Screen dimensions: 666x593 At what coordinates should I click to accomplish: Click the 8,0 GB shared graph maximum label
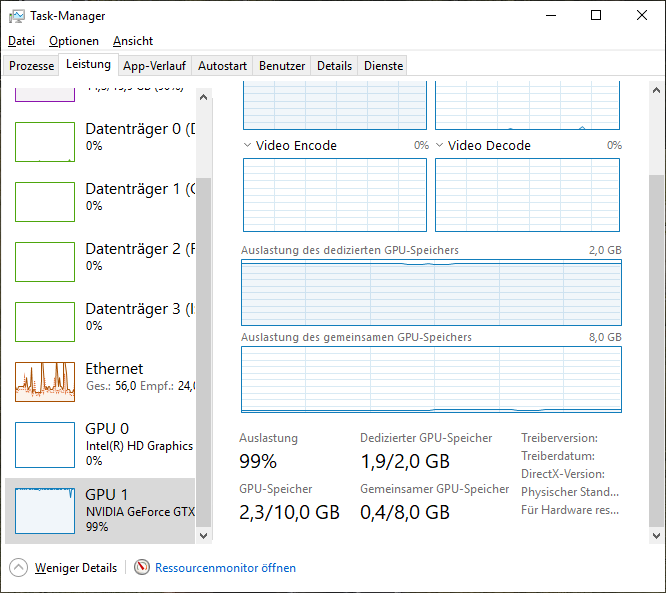(605, 337)
